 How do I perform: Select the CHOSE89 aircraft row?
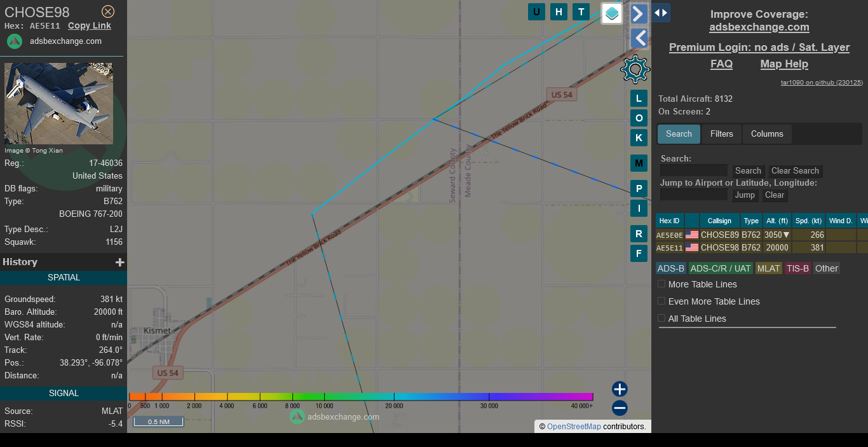pos(761,235)
